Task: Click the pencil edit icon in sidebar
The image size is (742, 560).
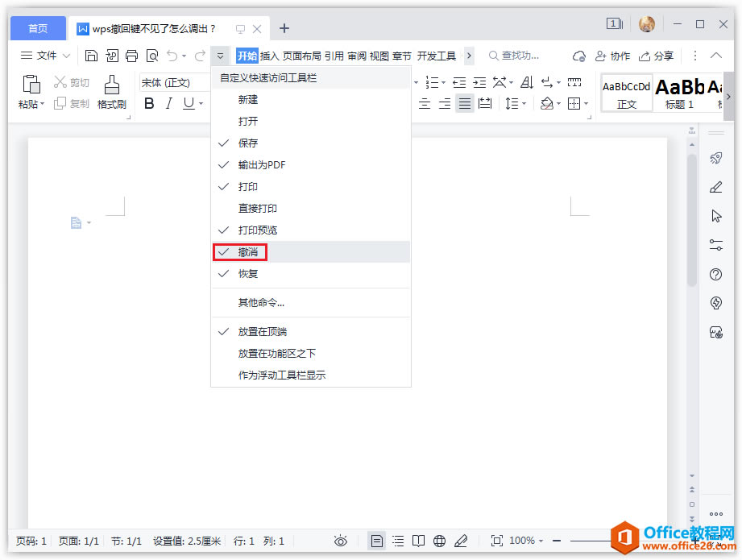Action: 716,188
